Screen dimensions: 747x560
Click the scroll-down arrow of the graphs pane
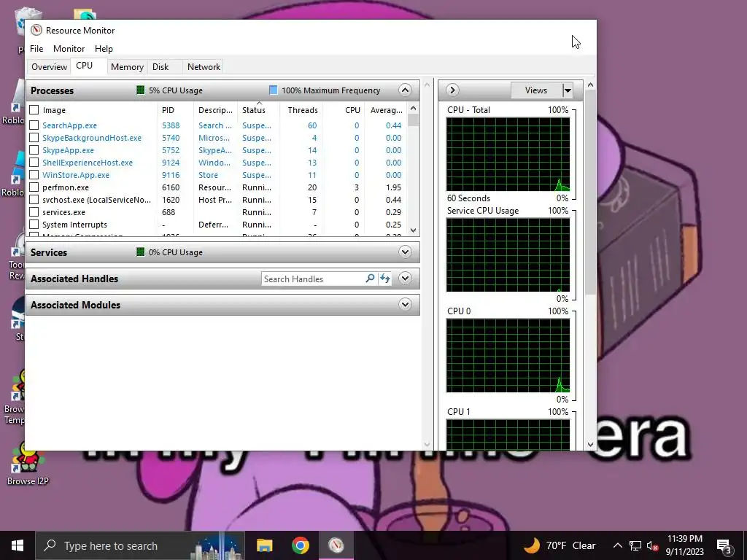(x=590, y=444)
